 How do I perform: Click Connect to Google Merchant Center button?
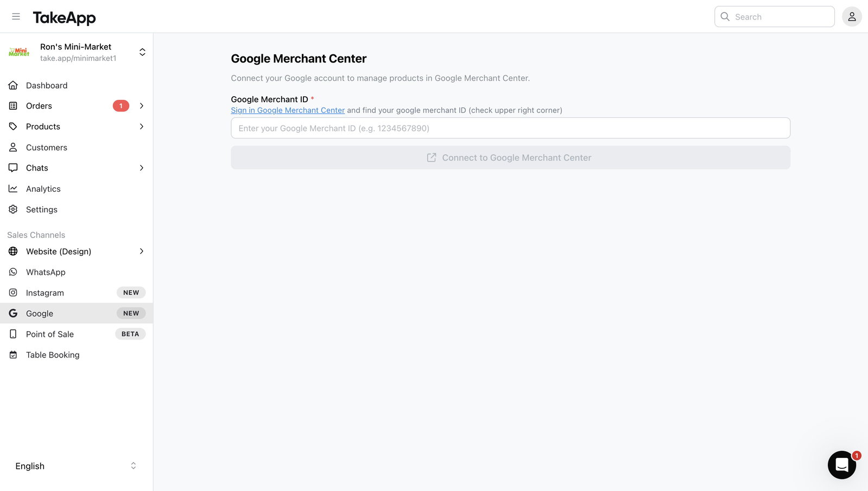pos(510,158)
